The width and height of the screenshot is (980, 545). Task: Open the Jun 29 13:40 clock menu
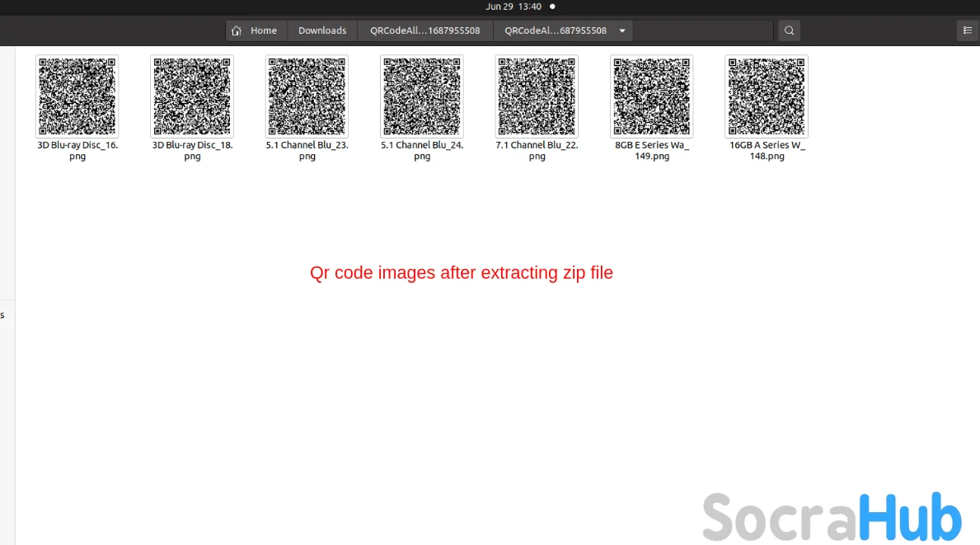[x=513, y=7]
